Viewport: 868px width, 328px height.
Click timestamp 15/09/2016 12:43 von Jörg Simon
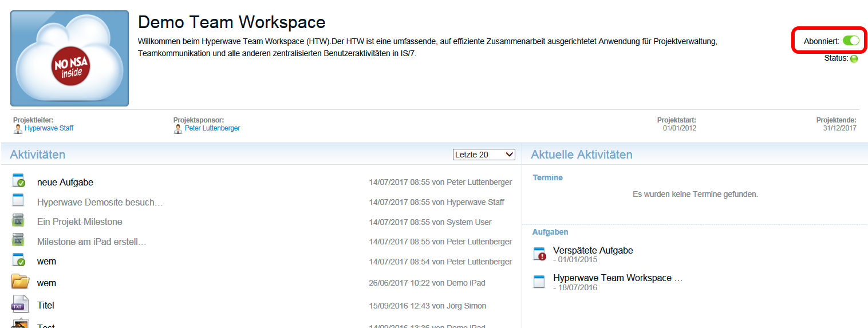click(428, 306)
